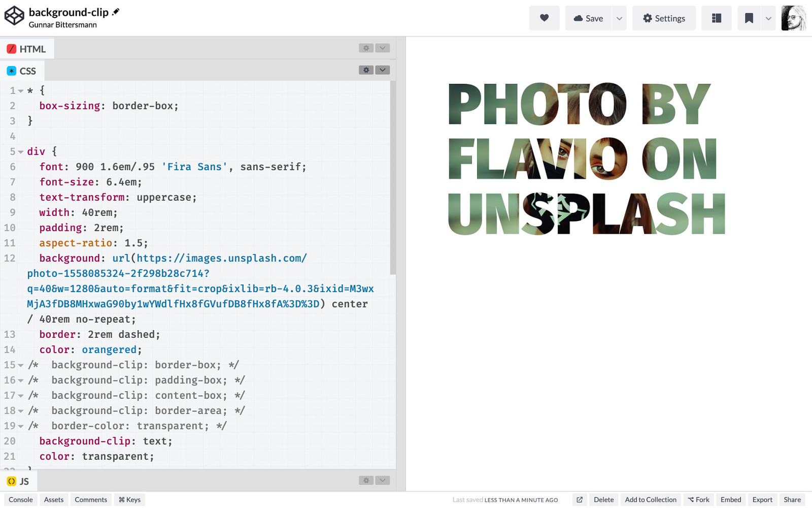Open pen Settings

point(664,18)
